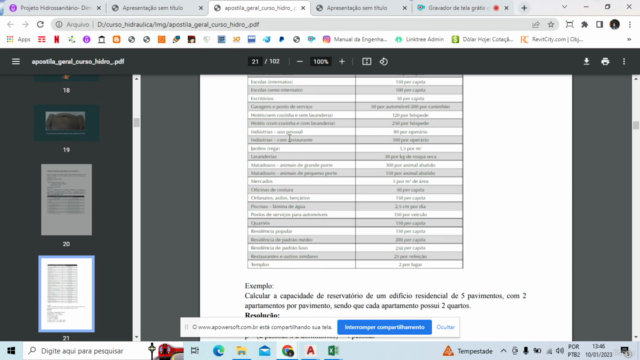Open the PayPal bookmark icon
The height and width of the screenshot is (360, 640).
(x=282, y=39)
